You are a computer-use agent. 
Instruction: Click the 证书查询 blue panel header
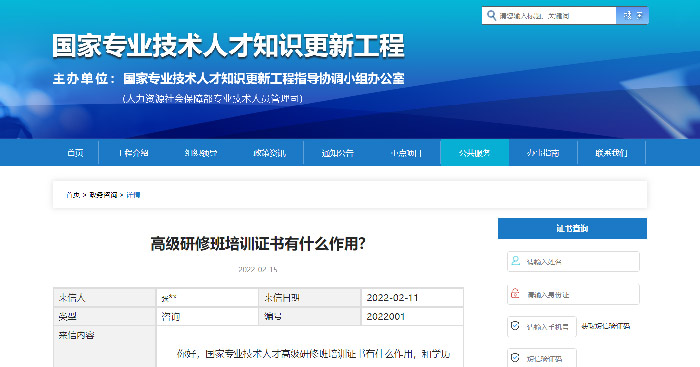(x=572, y=228)
